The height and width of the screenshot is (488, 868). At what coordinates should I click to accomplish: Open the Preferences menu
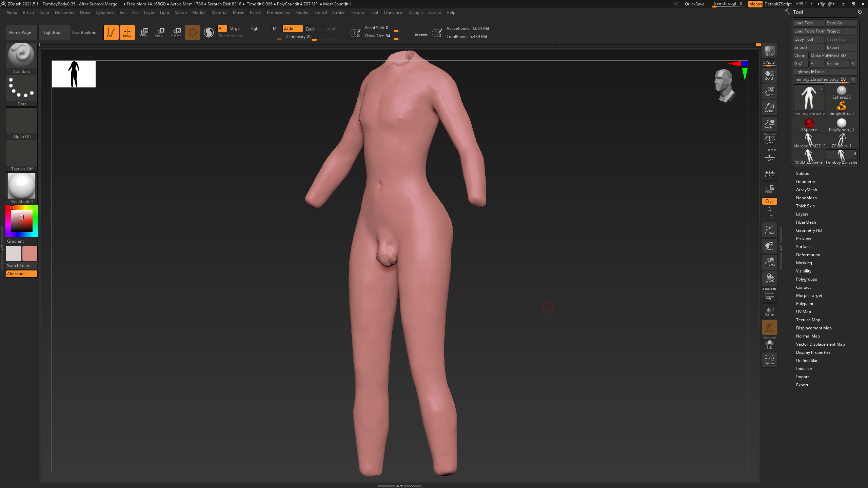tap(278, 13)
